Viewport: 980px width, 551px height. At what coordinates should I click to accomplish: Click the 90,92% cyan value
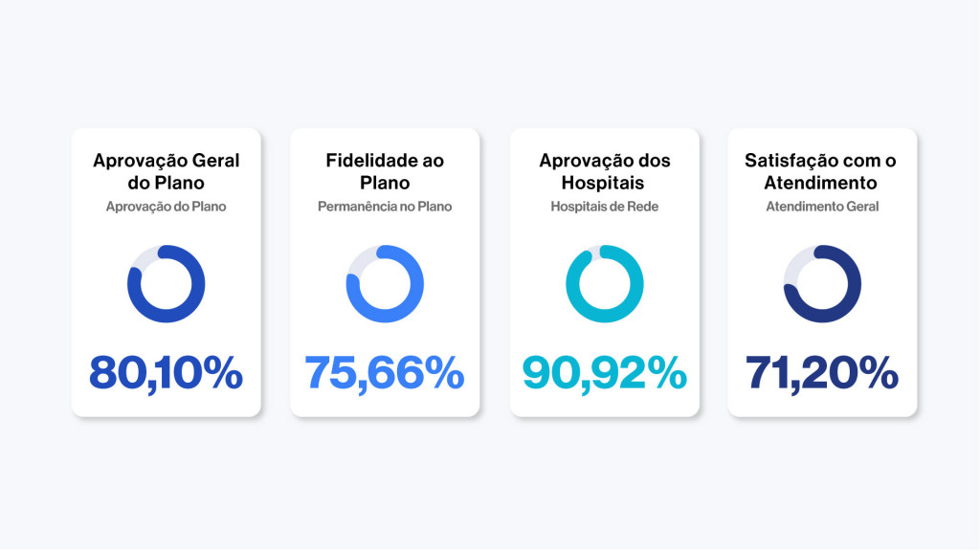[604, 372]
